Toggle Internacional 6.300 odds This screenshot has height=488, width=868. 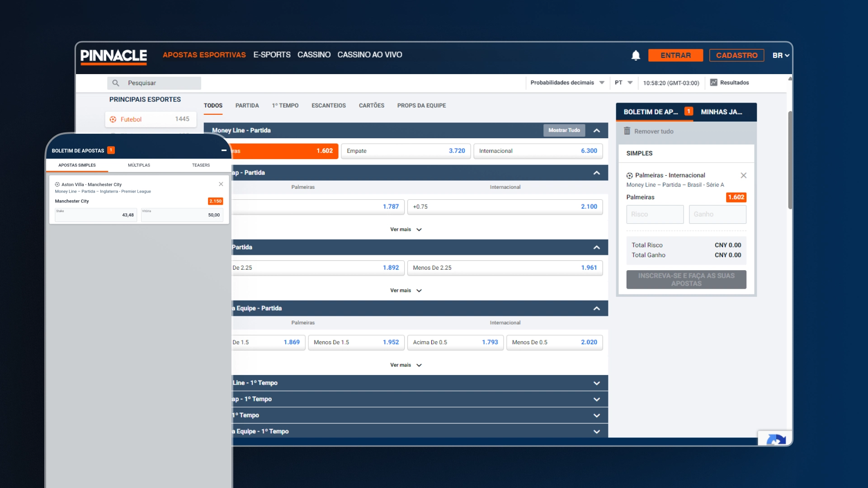(538, 151)
